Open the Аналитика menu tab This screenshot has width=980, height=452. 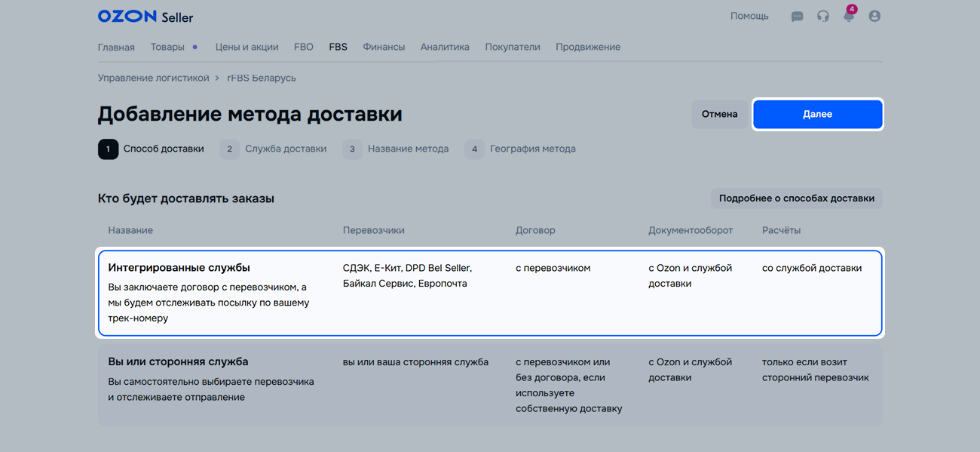click(445, 47)
